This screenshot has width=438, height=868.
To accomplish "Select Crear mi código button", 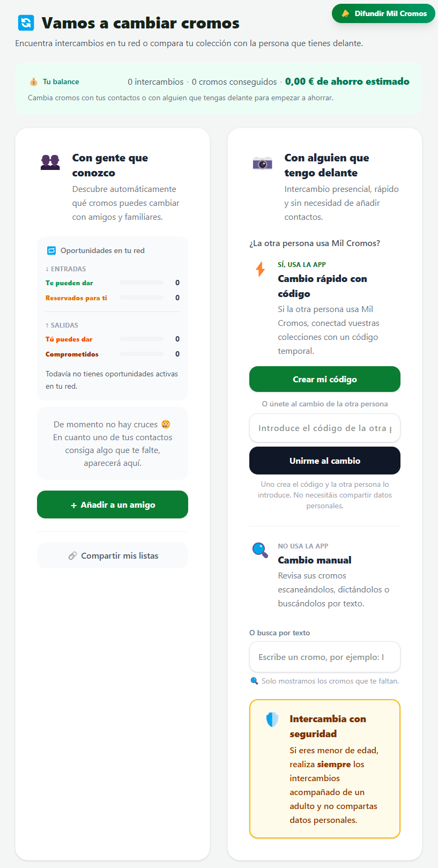I will coord(325,379).
